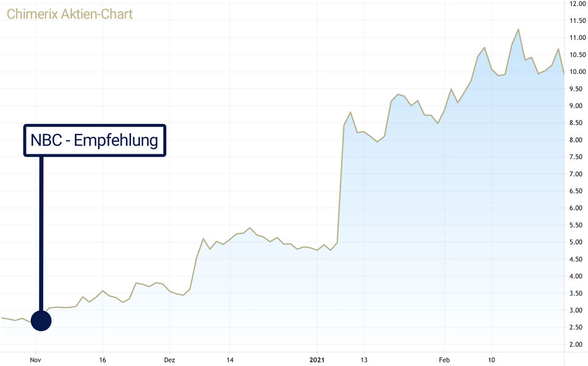Image resolution: width=588 pixels, height=366 pixels.
Task: Click the 14 date label after Dez
Action: 229,359
